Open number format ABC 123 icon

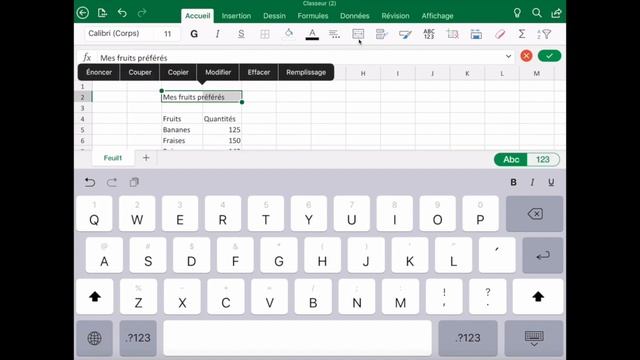click(x=429, y=34)
